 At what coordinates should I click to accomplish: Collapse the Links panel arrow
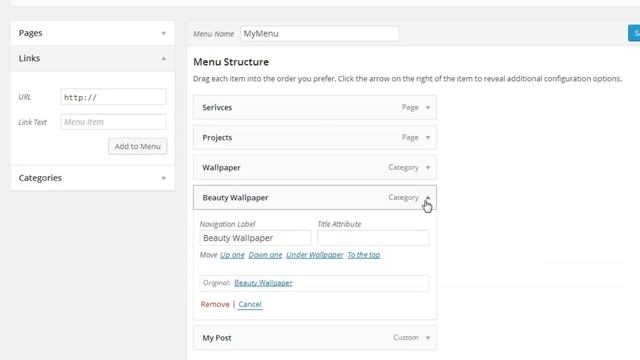tap(163, 58)
